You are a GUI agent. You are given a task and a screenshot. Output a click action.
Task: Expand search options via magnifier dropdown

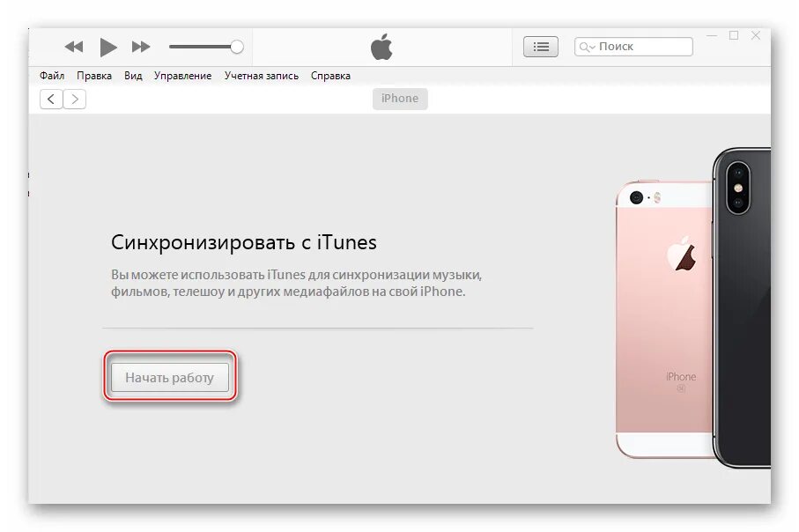pyautogui.click(x=587, y=47)
